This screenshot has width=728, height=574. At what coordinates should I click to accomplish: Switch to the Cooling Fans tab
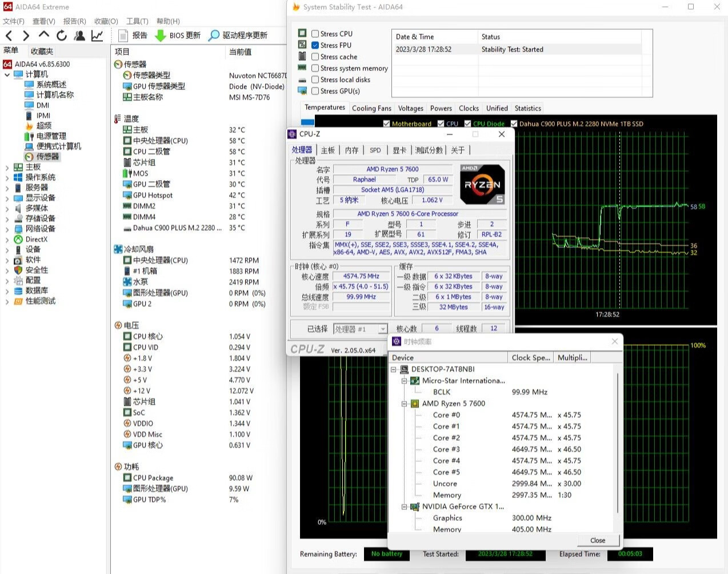(x=371, y=108)
